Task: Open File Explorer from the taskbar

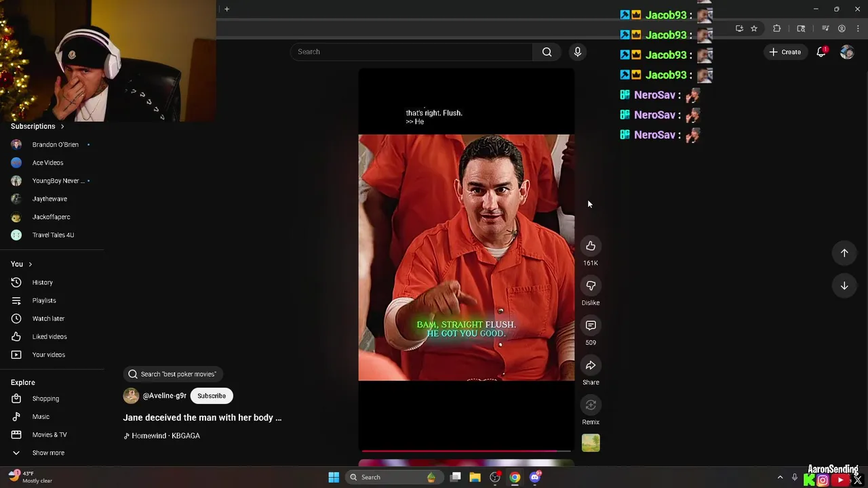Action: [475, 477]
